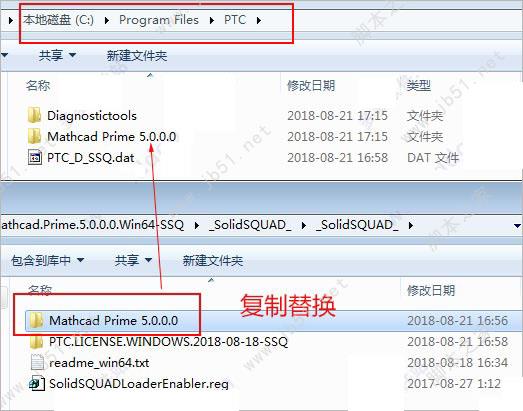Click 新建文件夹 in the upper window
This screenshot has height=411, width=523.
[137, 55]
